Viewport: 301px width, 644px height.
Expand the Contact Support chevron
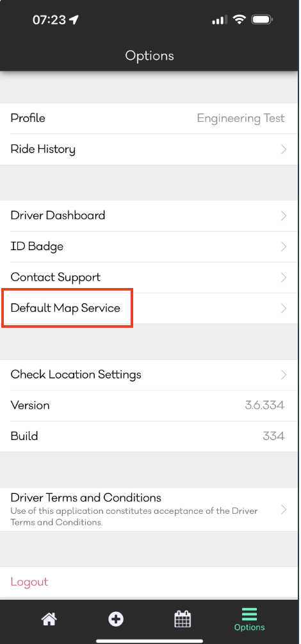tap(283, 278)
